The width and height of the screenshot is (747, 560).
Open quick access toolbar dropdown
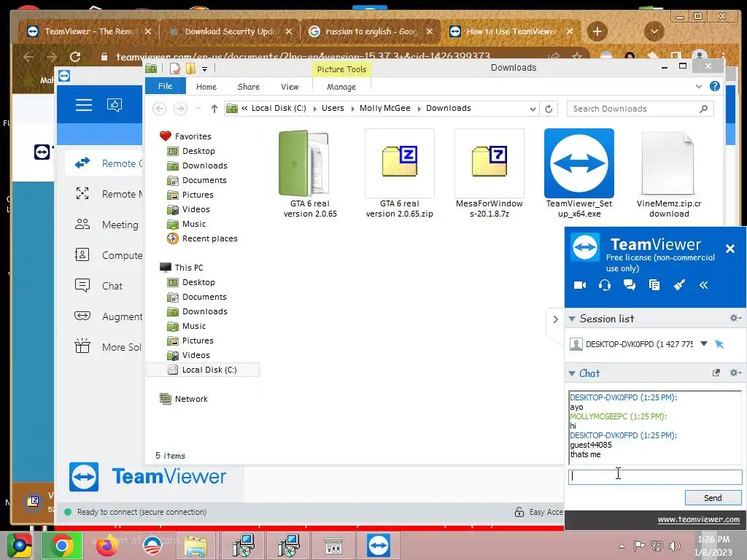[204, 69]
